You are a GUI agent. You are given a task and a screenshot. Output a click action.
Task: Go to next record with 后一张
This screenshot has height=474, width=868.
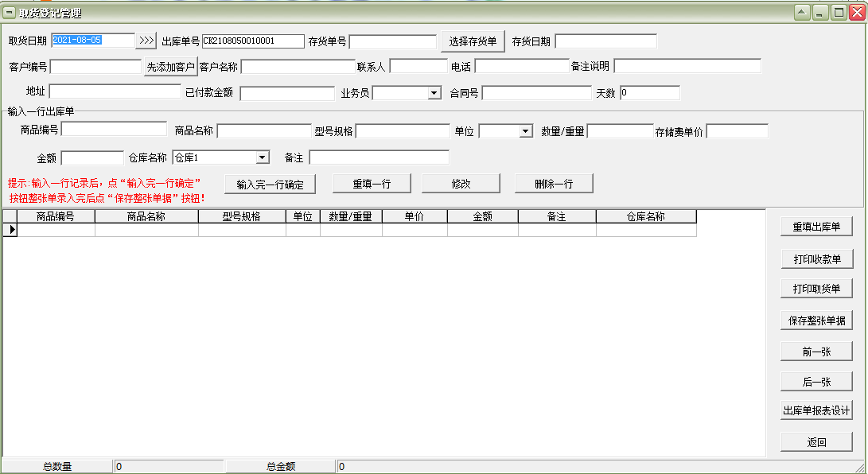click(x=816, y=382)
